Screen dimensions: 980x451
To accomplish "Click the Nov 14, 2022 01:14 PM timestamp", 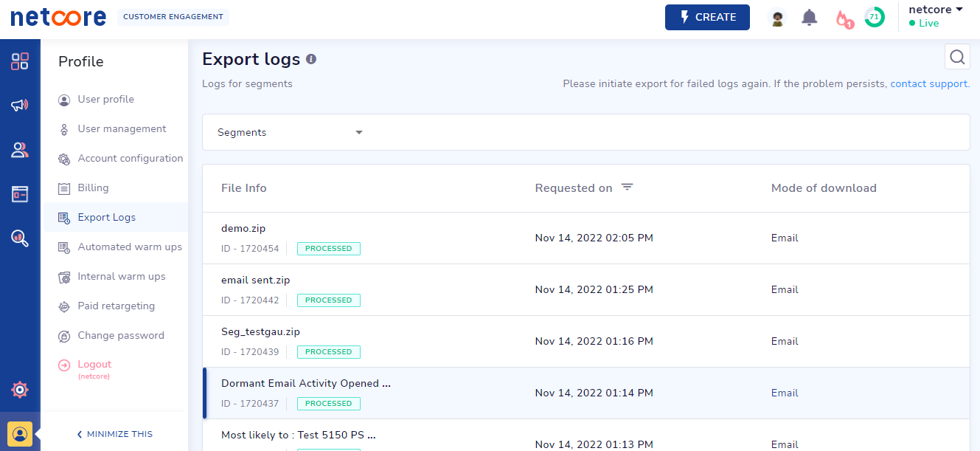I will (x=594, y=393).
